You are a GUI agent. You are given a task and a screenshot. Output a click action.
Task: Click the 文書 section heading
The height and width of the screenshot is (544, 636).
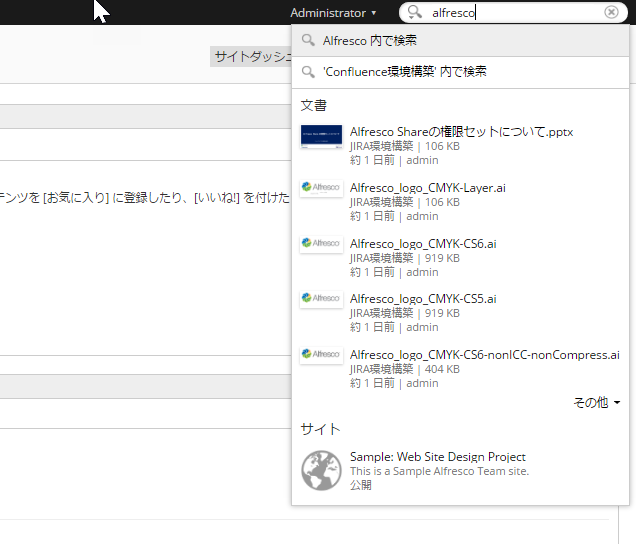(314, 105)
